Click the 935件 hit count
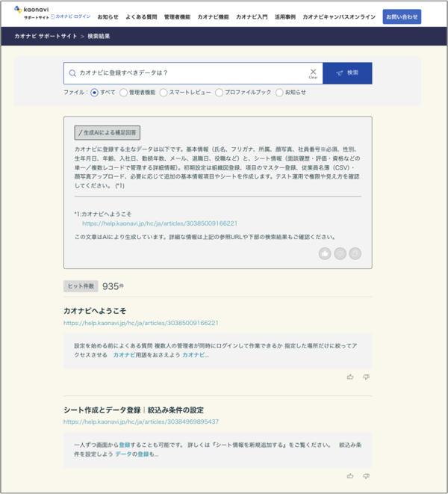 coord(113,286)
